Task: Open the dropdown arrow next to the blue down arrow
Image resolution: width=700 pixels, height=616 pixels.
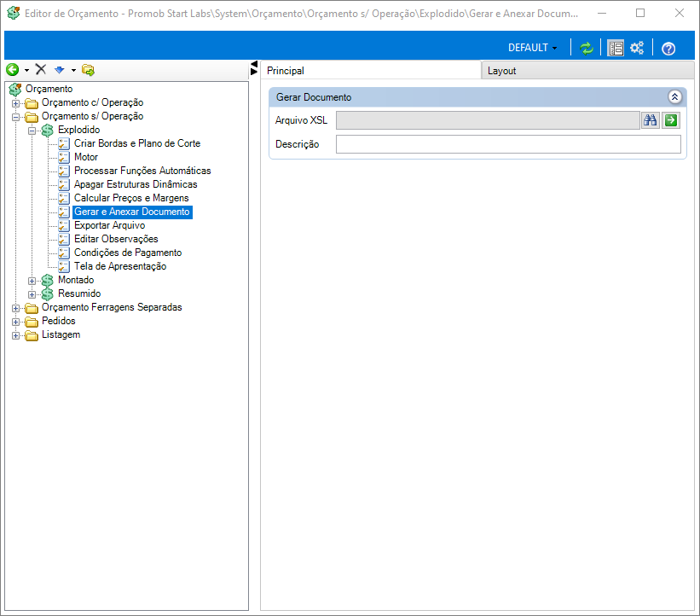Action: pyautogui.click(x=73, y=70)
